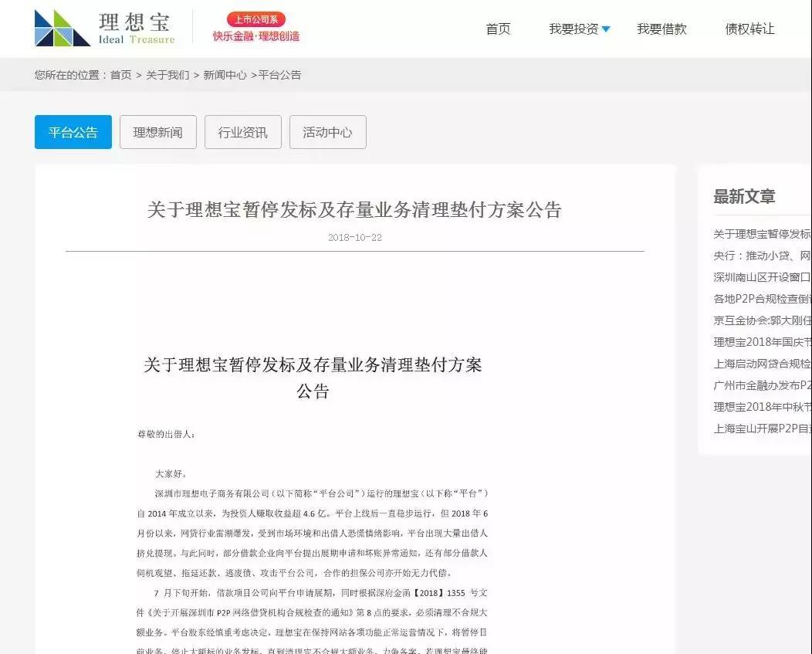Open the 各地P2P合规检查 sidebar article

(x=762, y=299)
